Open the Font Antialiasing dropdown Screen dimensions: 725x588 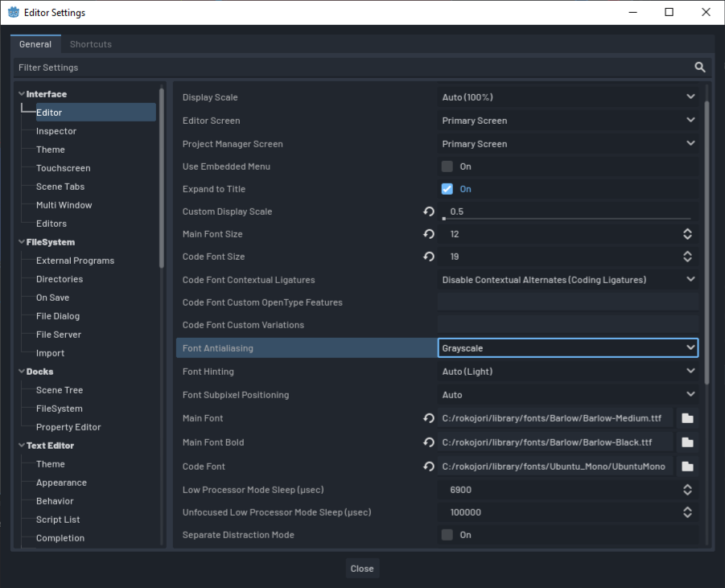click(568, 348)
